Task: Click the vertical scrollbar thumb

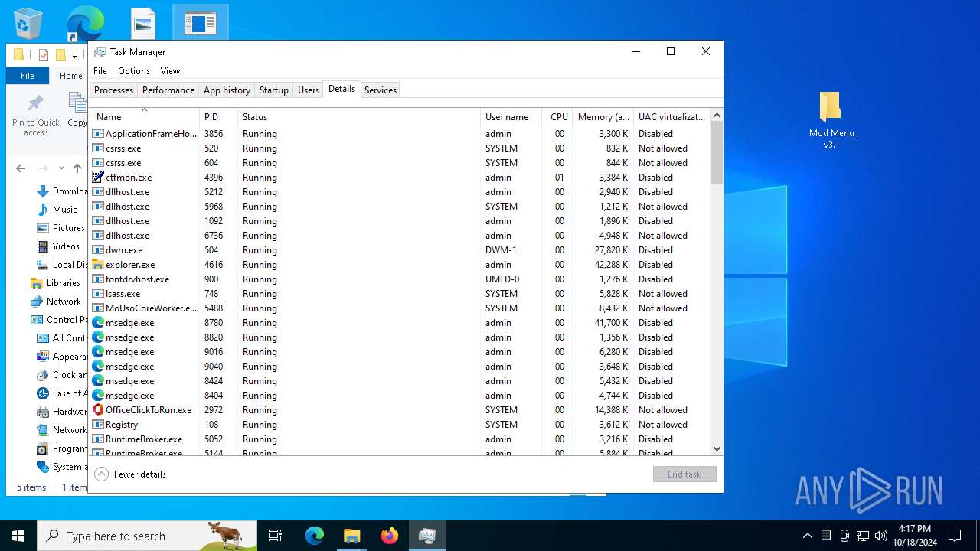Action: click(717, 153)
